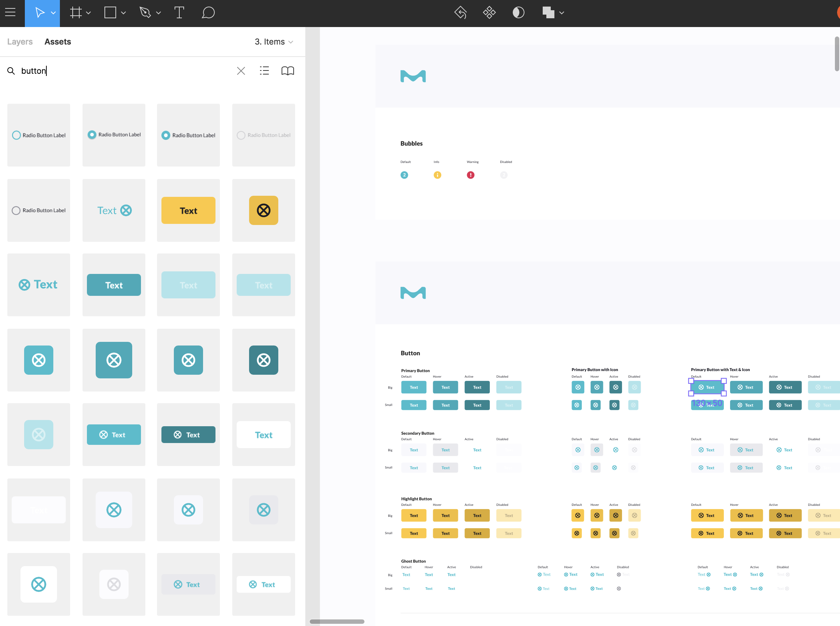
Task: Clear the asset search field
Action: point(241,71)
